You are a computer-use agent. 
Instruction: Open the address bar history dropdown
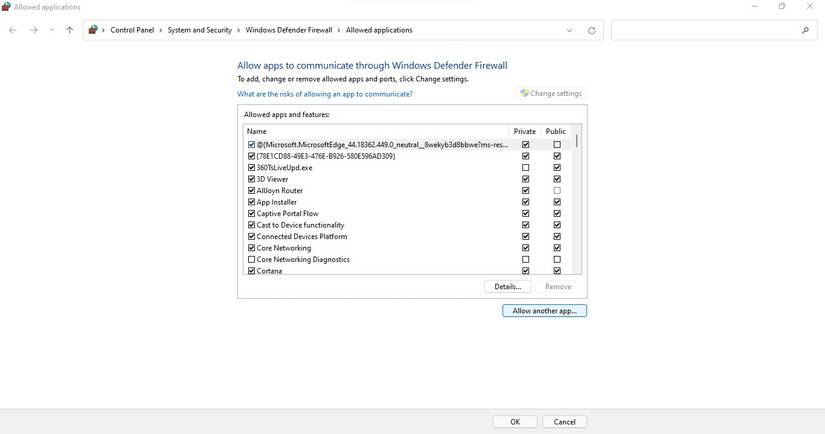(x=570, y=30)
